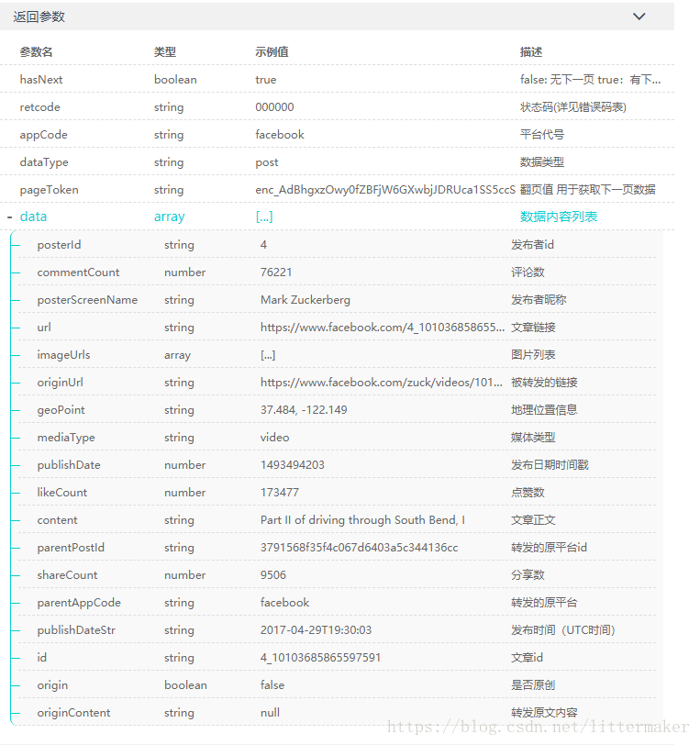700x745 pixels.
Task: Click the hasNext description false: 无下一页
Action: click(590, 79)
